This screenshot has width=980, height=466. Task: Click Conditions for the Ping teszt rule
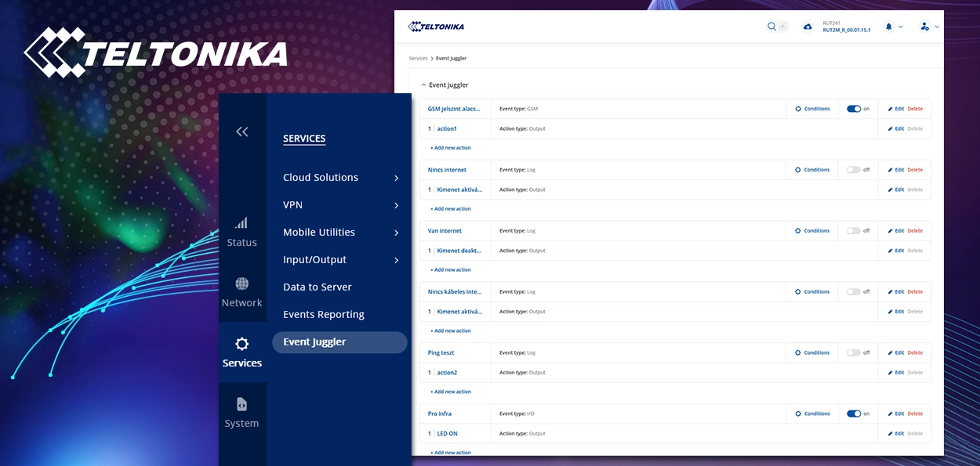coord(812,352)
